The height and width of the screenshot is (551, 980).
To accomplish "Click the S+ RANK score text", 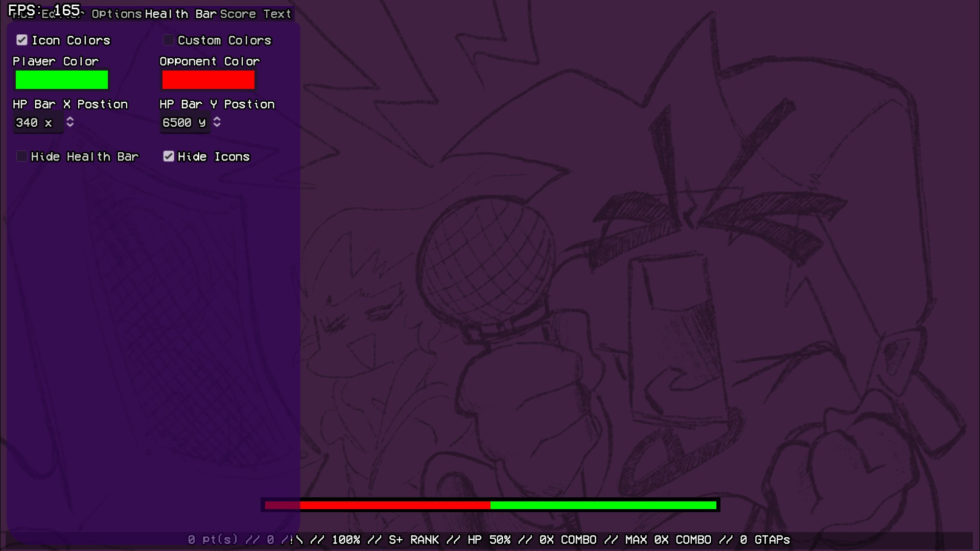I will 413,540.
